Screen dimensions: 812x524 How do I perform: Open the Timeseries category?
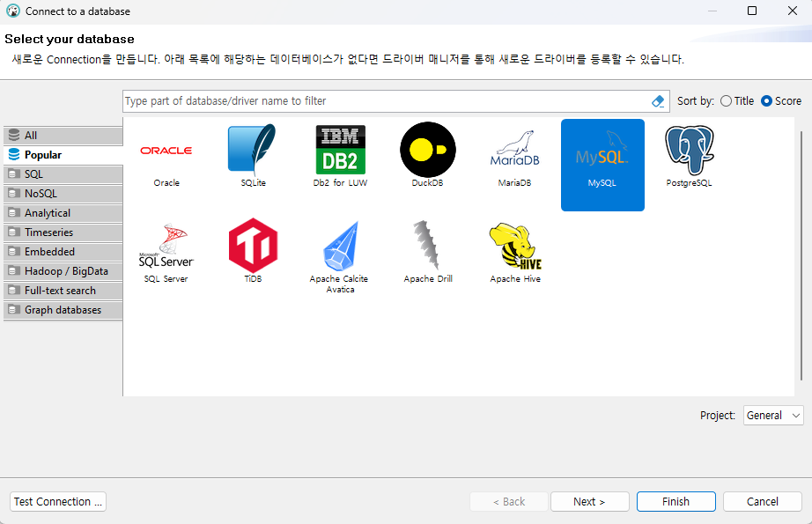coord(63,232)
